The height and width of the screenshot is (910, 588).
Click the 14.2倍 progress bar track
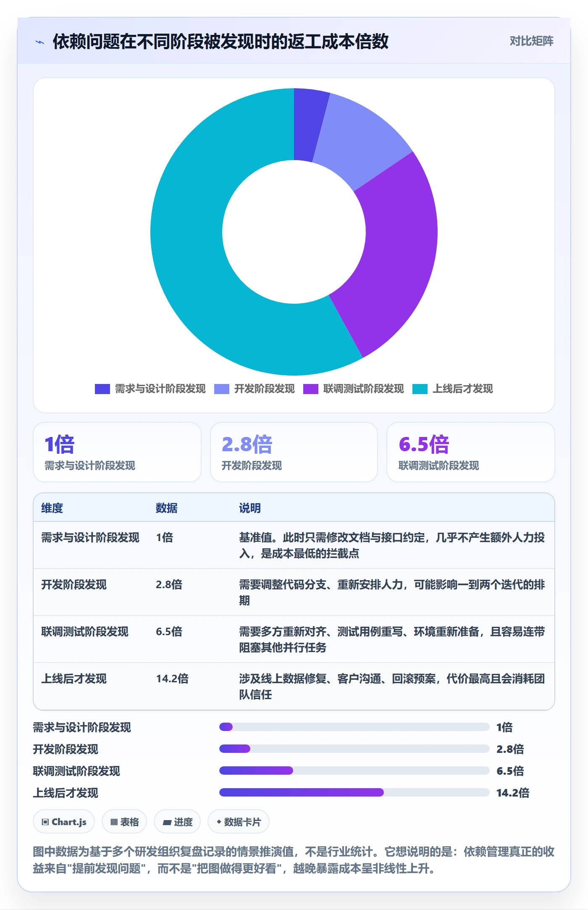coord(354,792)
